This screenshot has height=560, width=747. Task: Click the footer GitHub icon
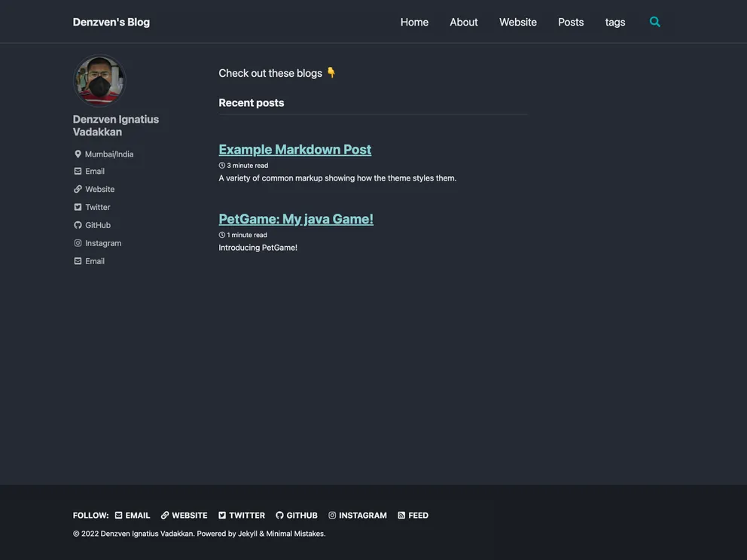click(x=279, y=516)
